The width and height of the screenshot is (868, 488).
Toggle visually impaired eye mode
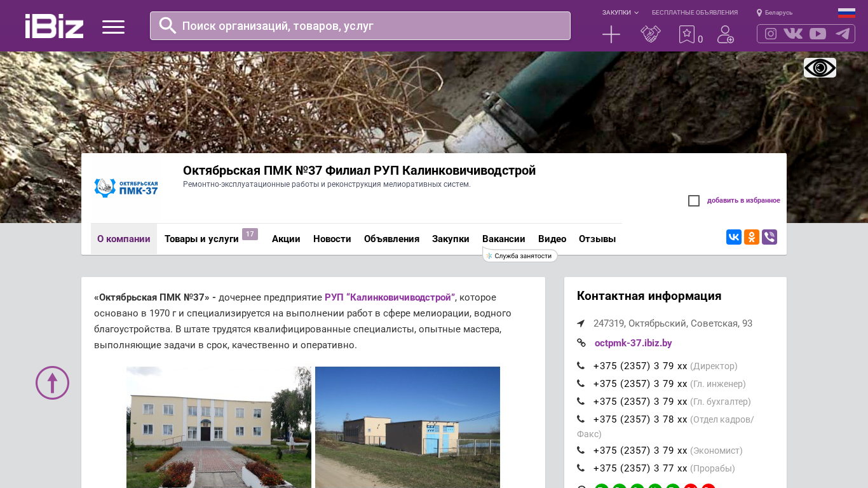(820, 68)
